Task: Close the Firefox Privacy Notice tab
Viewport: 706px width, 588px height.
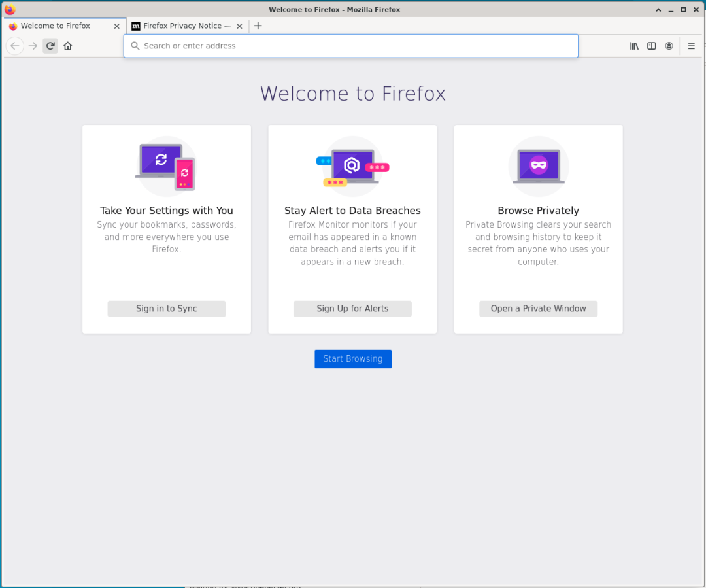Action: tap(239, 26)
